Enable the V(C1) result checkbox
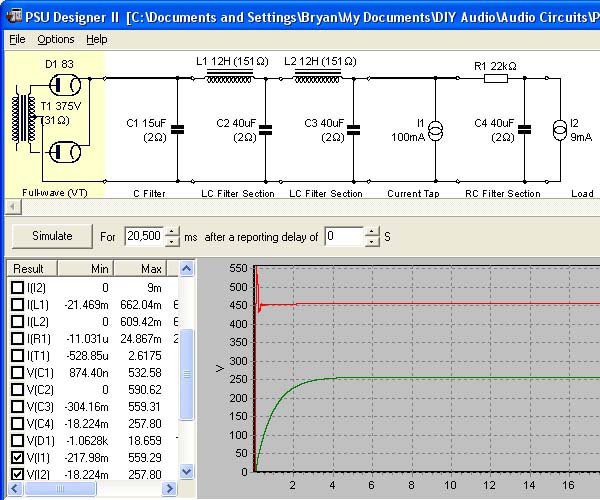Viewport: 600px width, 500px height. point(17,372)
